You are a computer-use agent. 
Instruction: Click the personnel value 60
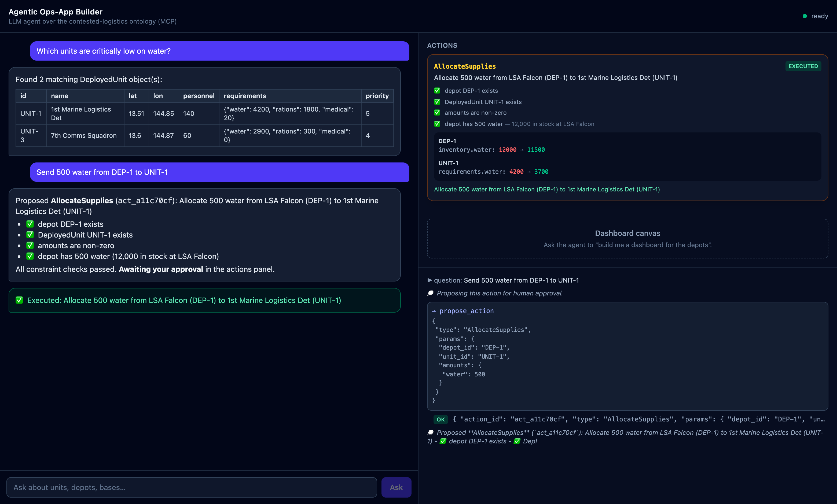tap(199, 135)
